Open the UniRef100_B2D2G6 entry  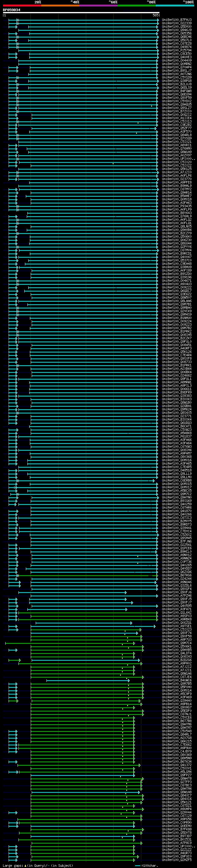pyautogui.click(x=177, y=660)
